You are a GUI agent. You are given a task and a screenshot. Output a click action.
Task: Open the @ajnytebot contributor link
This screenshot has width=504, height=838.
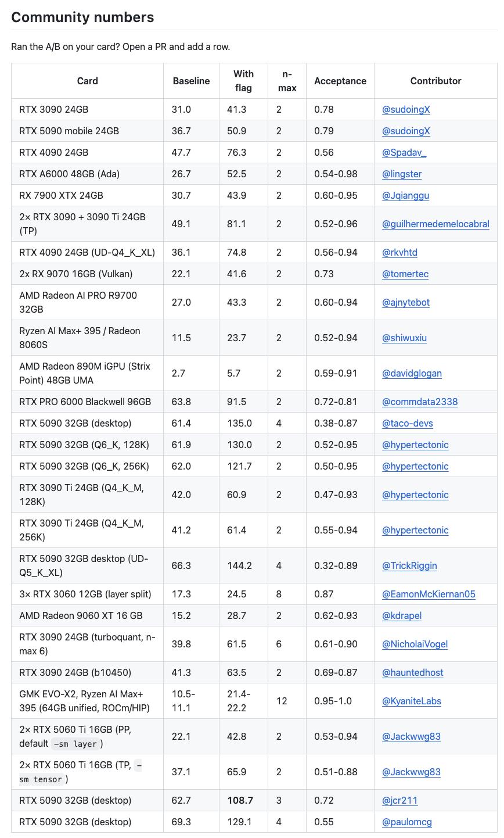coord(406,302)
